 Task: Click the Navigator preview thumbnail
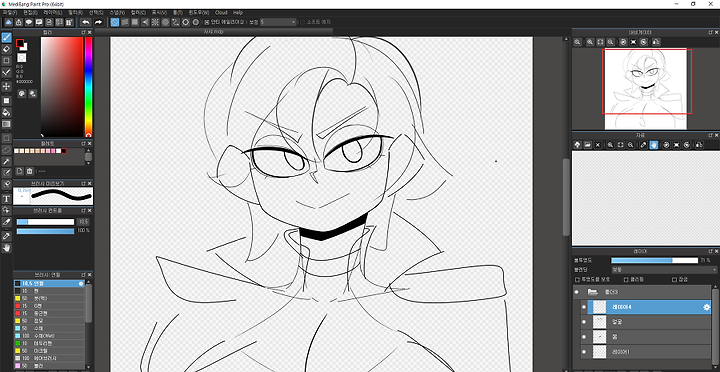pos(645,89)
